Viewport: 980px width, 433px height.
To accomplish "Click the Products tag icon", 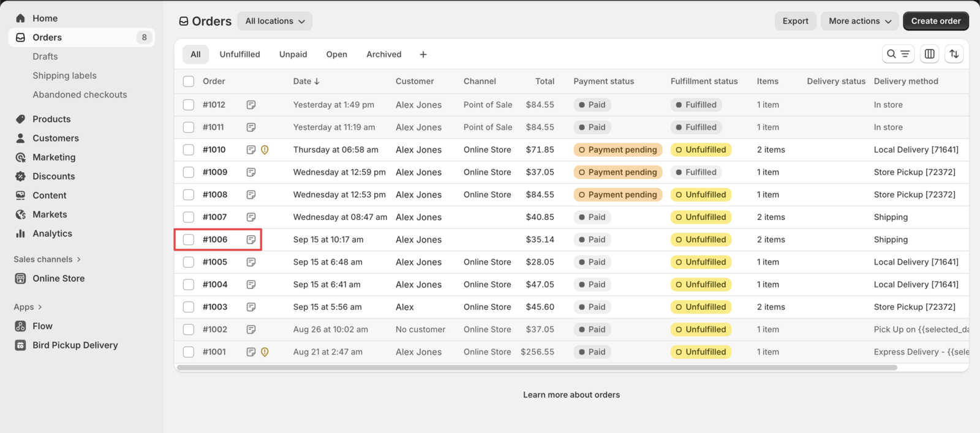I will click(20, 119).
